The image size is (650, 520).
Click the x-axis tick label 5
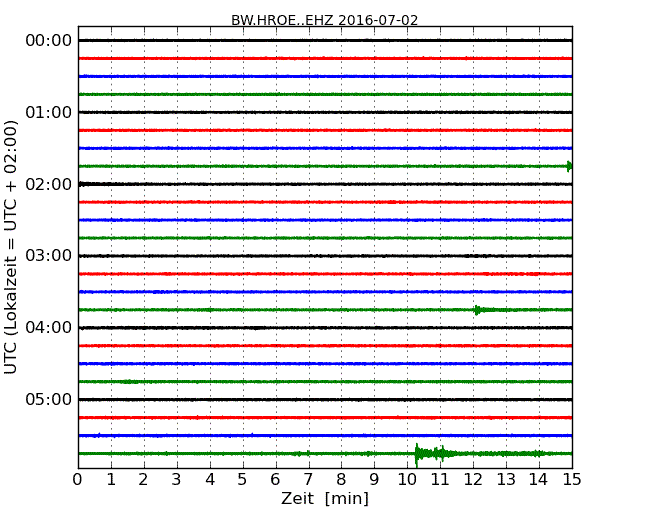coord(243,480)
